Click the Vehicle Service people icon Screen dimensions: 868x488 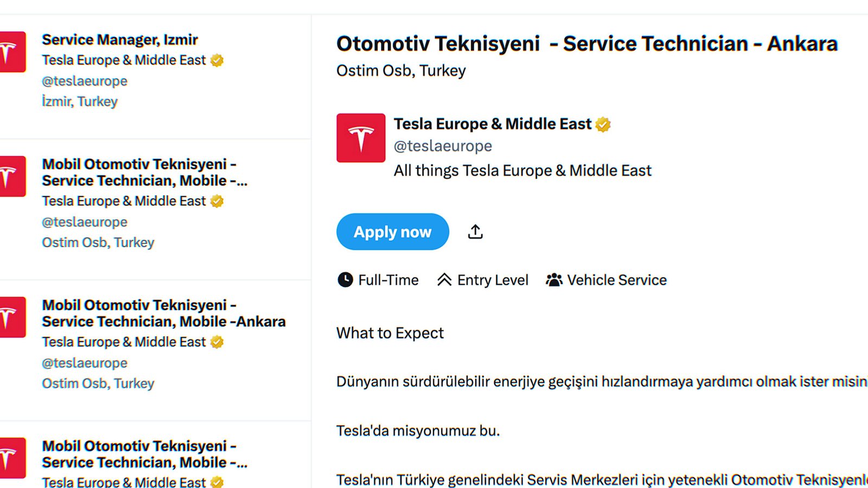(554, 280)
